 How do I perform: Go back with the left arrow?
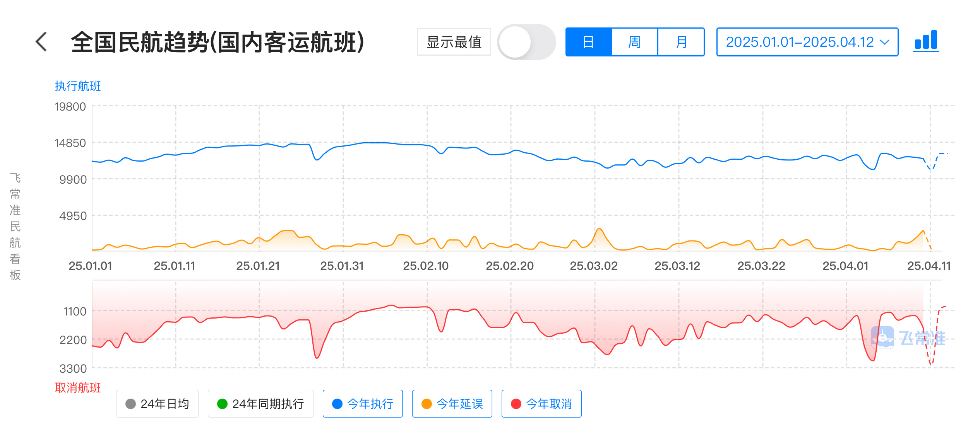[x=41, y=42]
